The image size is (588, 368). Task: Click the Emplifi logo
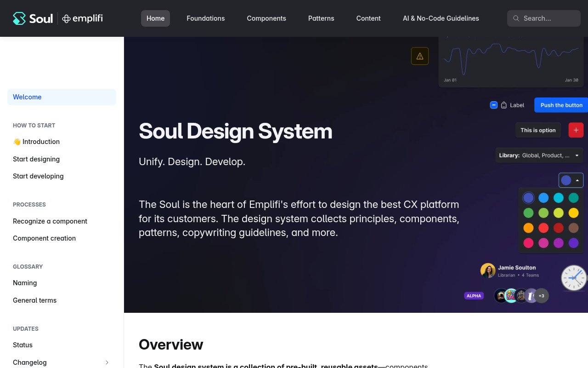(x=82, y=18)
